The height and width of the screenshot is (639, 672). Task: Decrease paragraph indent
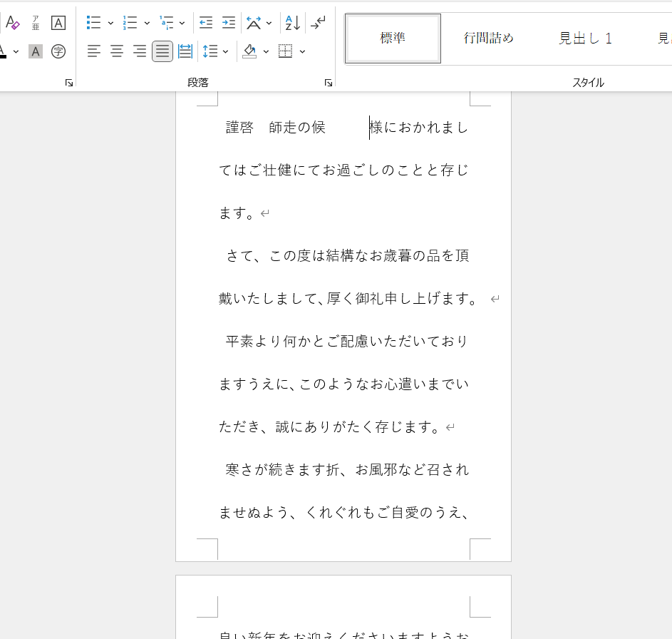tap(206, 23)
